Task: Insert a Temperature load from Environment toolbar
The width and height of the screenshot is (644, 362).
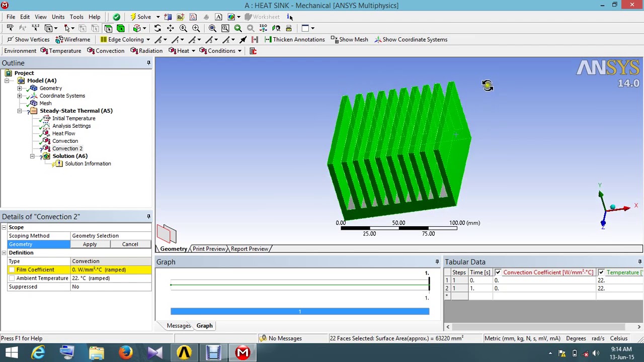Action: click(61, 51)
